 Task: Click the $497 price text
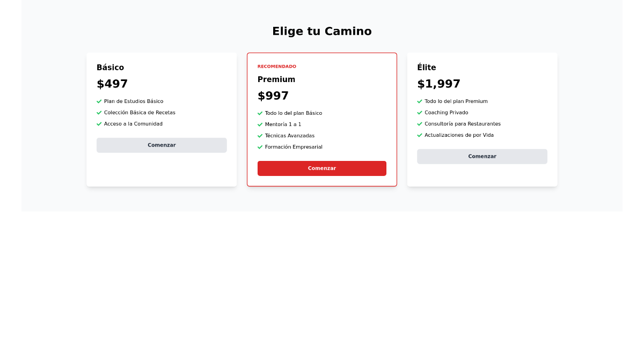tap(112, 84)
